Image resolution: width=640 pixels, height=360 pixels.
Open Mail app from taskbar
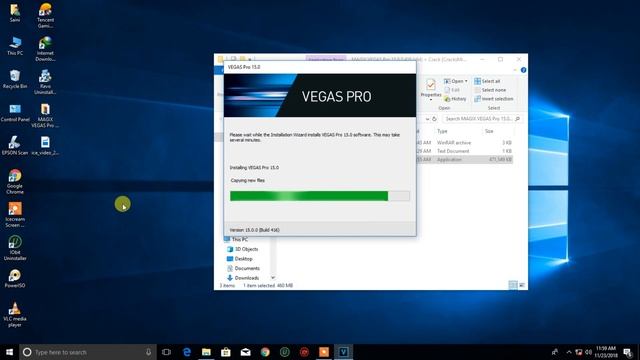(245, 352)
